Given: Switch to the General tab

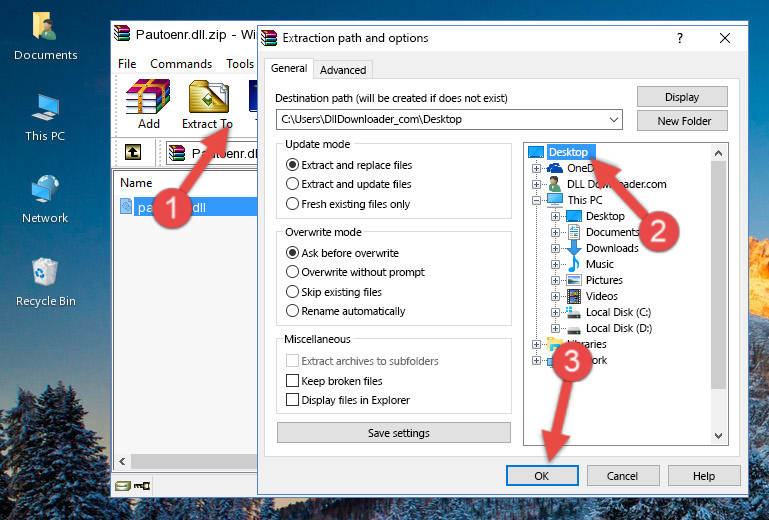Looking at the screenshot, I should point(289,68).
